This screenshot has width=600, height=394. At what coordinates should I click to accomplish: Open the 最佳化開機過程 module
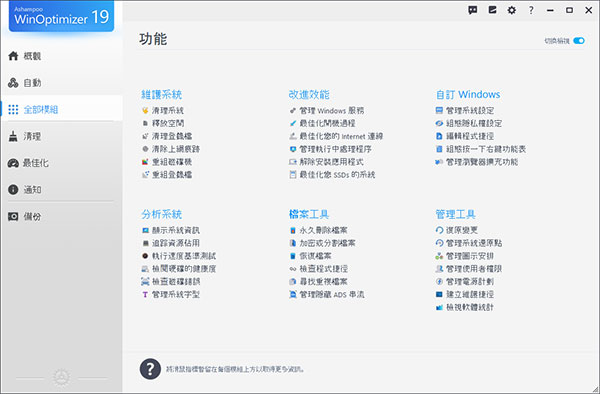(327, 123)
